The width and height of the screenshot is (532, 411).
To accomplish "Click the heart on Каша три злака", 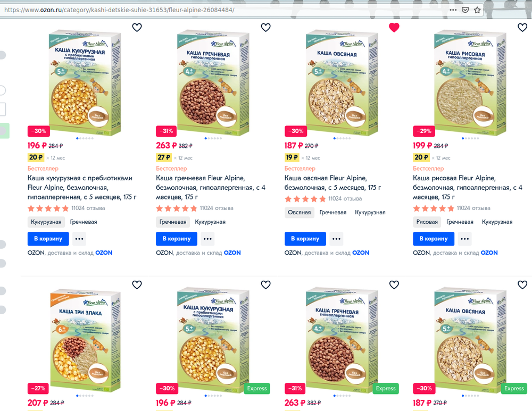I will coord(137,284).
